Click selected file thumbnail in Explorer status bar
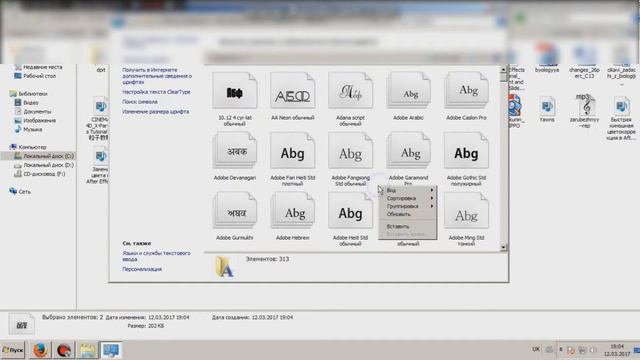The height and width of the screenshot is (360, 640). (x=21, y=324)
